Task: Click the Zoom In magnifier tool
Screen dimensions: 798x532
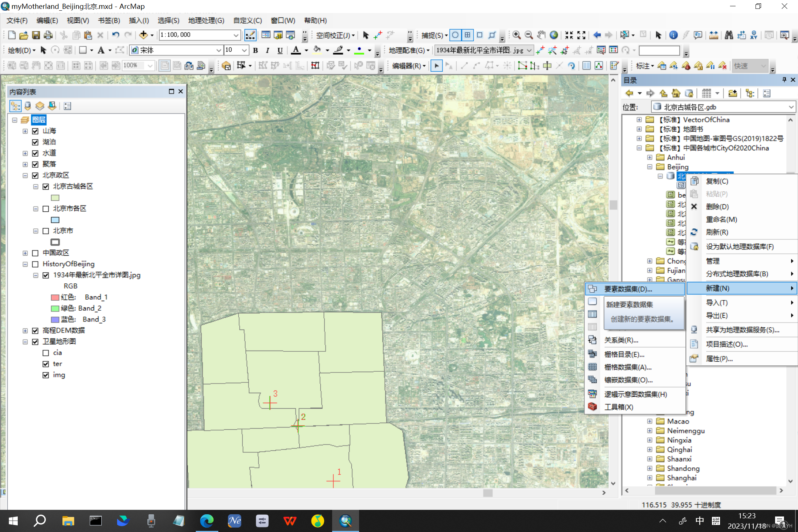Action: 516,35
